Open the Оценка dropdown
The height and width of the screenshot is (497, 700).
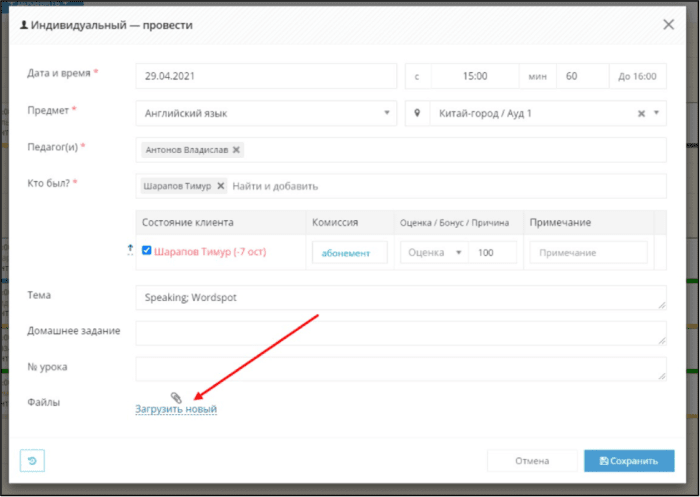pos(434,253)
